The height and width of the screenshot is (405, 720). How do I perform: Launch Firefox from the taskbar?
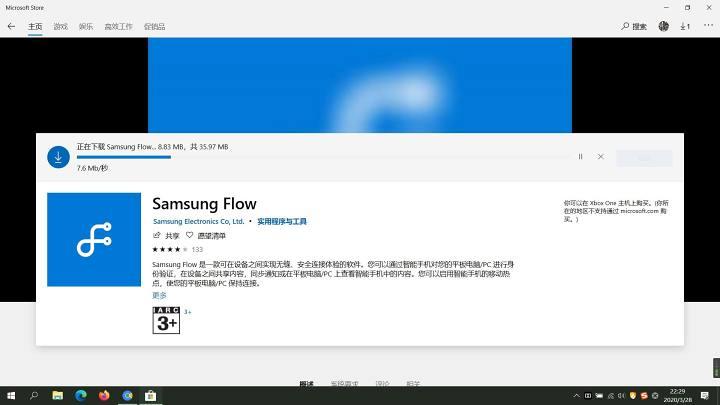pyautogui.click(x=104, y=395)
